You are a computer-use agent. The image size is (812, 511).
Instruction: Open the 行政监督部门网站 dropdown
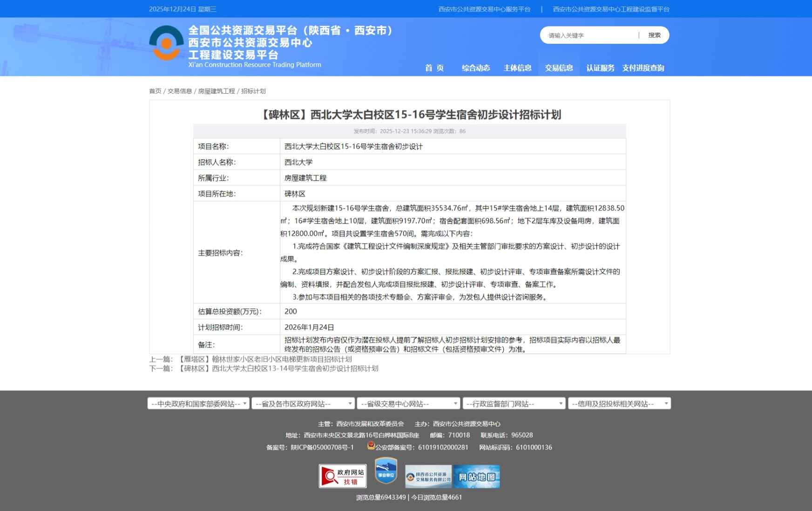pos(514,403)
